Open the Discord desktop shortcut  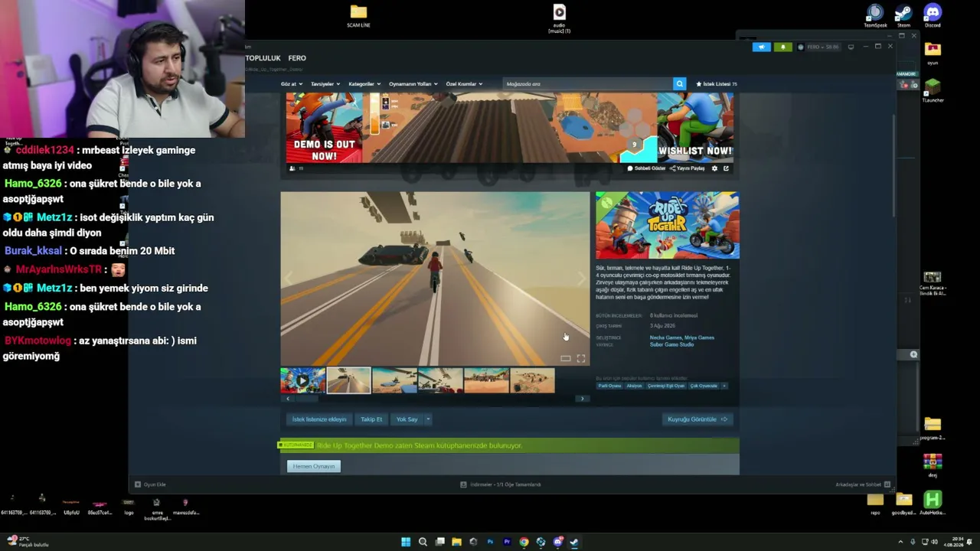(933, 16)
